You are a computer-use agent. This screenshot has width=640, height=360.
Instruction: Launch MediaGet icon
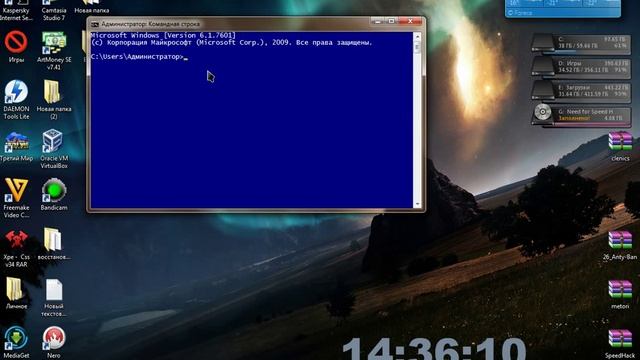tap(16, 343)
